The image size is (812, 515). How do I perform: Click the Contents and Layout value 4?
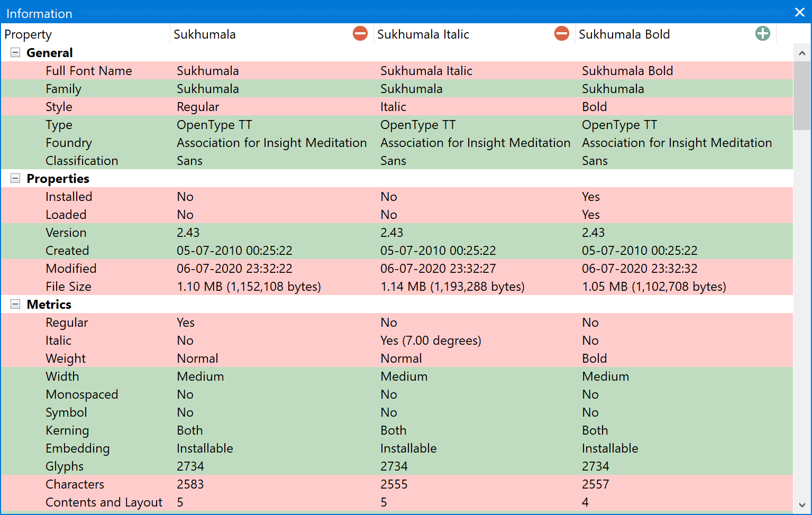tap(585, 502)
